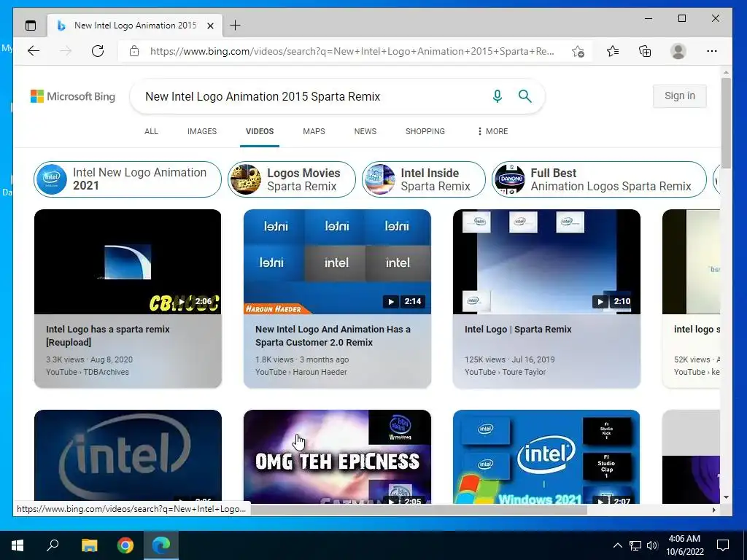Click source text YouTube › Haroun Haeder

[x=301, y=372]
